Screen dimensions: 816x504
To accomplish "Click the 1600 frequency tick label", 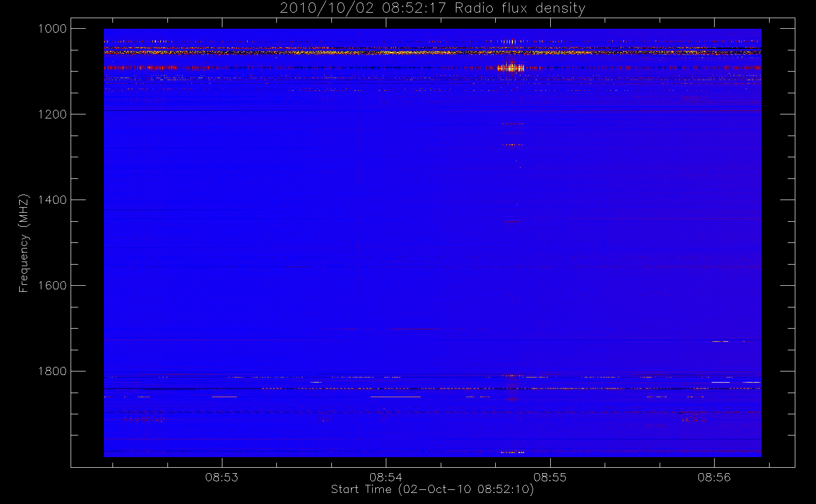I will point(52,286).
